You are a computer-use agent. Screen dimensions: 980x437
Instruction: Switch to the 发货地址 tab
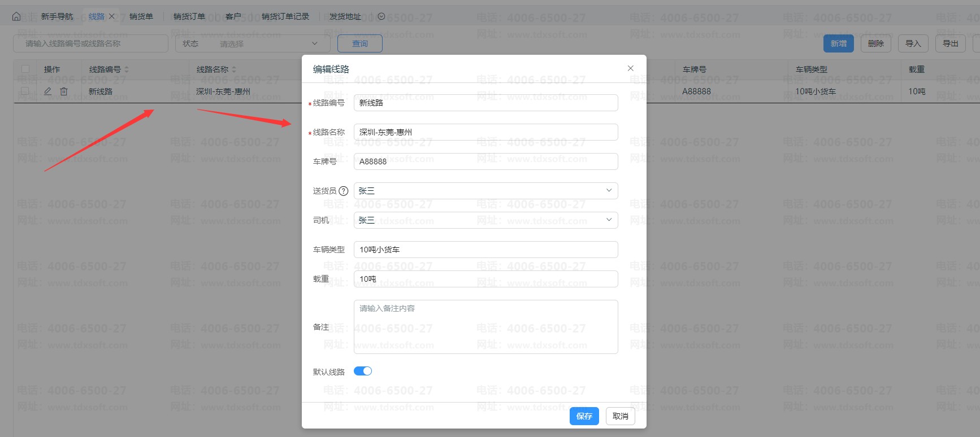tap(345, 16)
